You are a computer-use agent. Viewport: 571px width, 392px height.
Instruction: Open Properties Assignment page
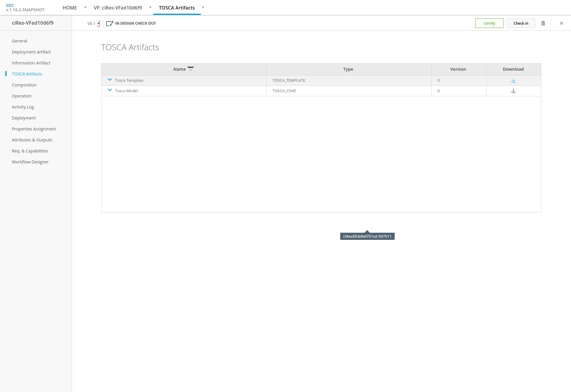click(x=34, y=129)
